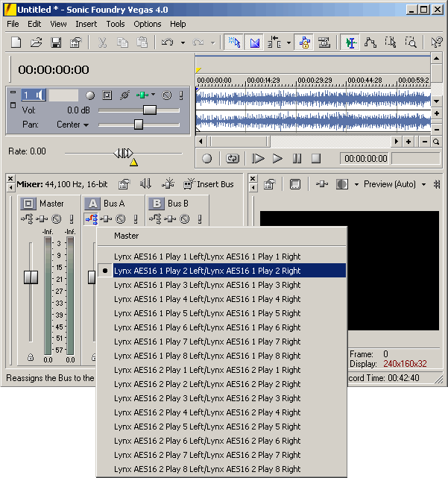The height and width of the screenshot is (478, 448).
Task: Click the What's This help icon
Action: click(x=437, y=42)
